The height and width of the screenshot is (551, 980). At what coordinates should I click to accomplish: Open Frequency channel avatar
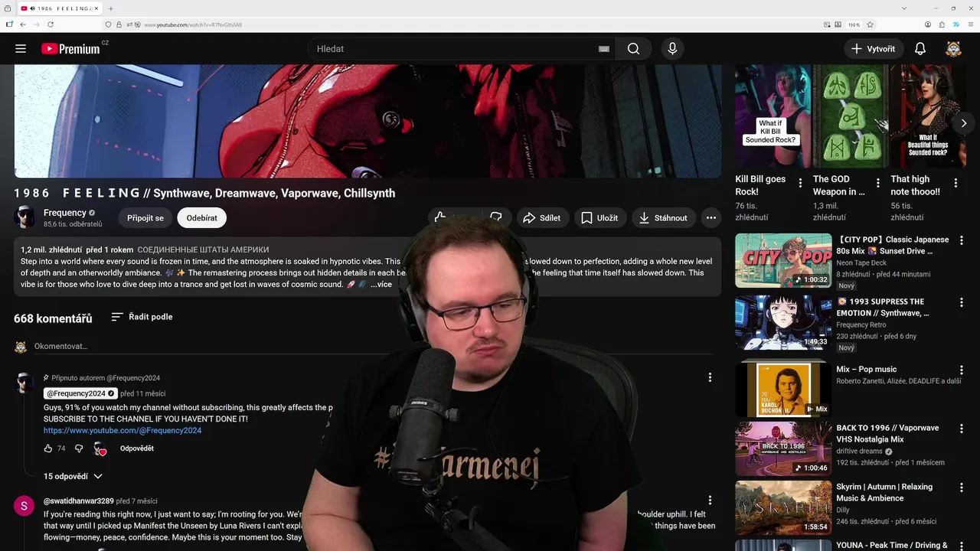point(24,217)
